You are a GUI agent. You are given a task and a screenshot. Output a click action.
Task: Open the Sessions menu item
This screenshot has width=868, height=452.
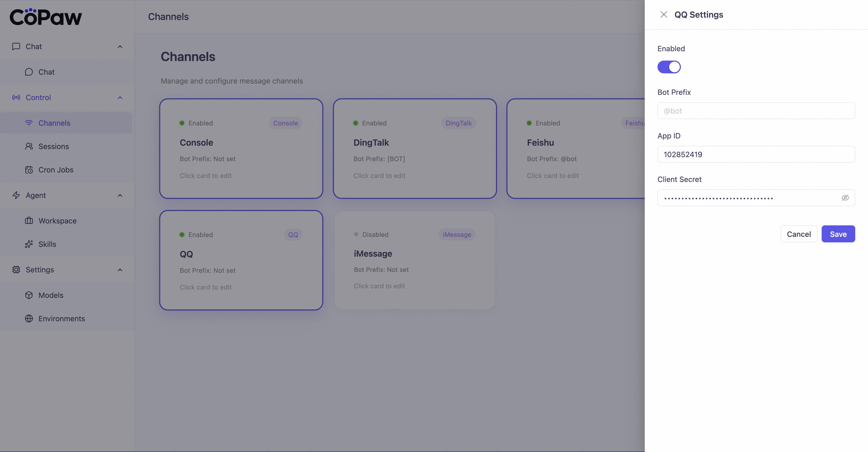(54, 146)
